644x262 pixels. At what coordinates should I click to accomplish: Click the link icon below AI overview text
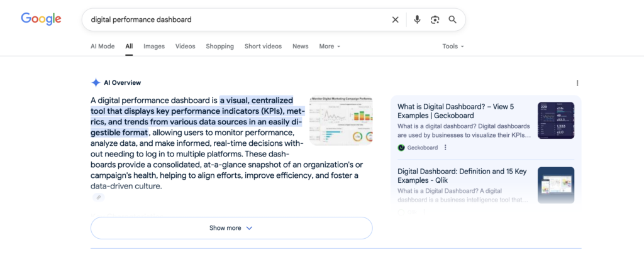tap(98, 197)
